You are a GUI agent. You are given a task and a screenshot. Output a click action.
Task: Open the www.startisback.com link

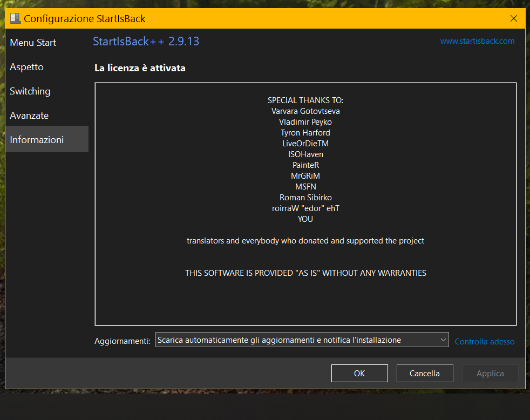[x=477, y=41]
